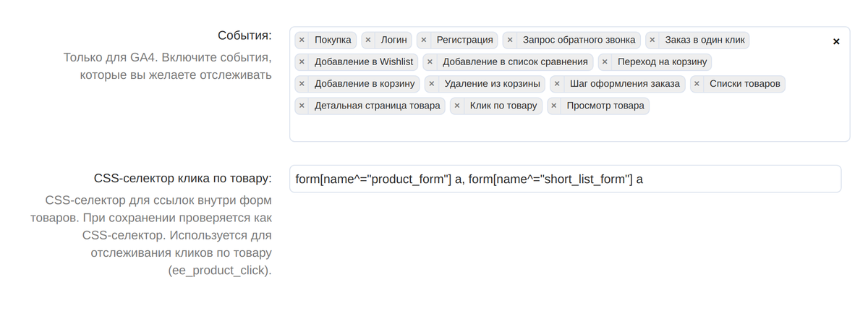Screen dimensions: 868x319
Task: Click the События field label
Action: coord(244,35)
